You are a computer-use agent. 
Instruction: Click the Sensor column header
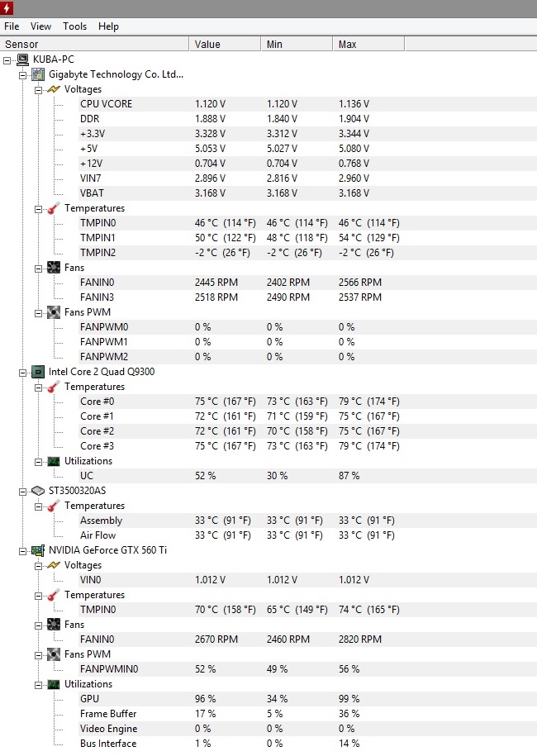(21, 44)
